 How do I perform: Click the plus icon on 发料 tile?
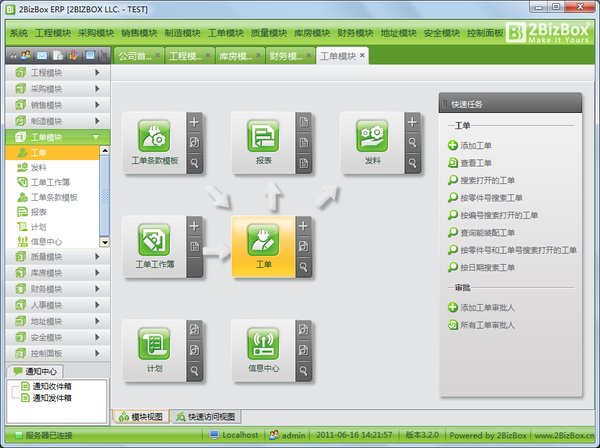point(412,122)
